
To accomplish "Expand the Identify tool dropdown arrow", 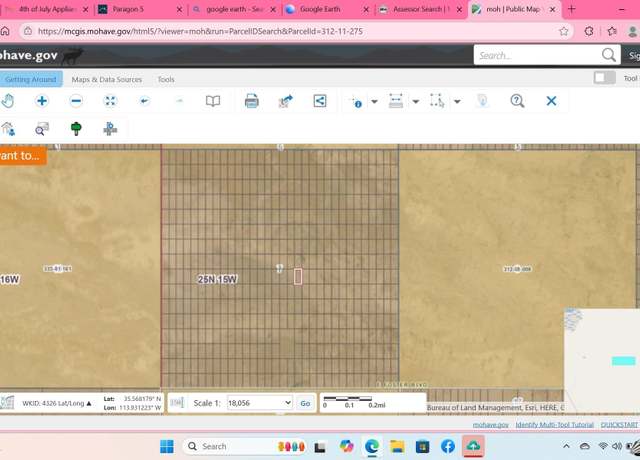I will [374, 101].
